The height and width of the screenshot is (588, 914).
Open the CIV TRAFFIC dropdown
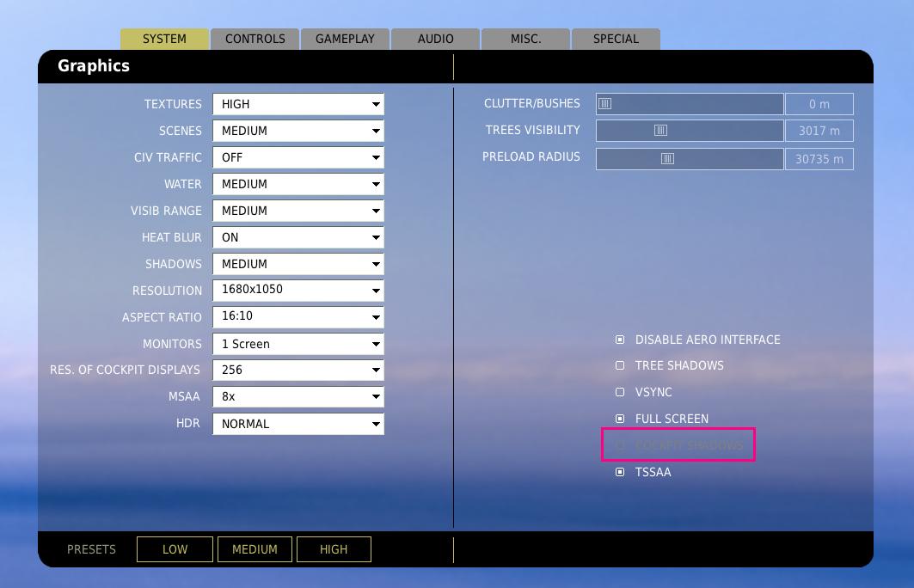[x=298, y=157]
